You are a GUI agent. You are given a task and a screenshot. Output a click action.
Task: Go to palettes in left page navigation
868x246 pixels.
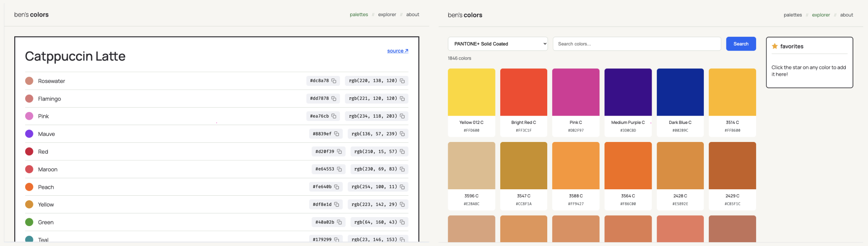[x=359, y=15]
